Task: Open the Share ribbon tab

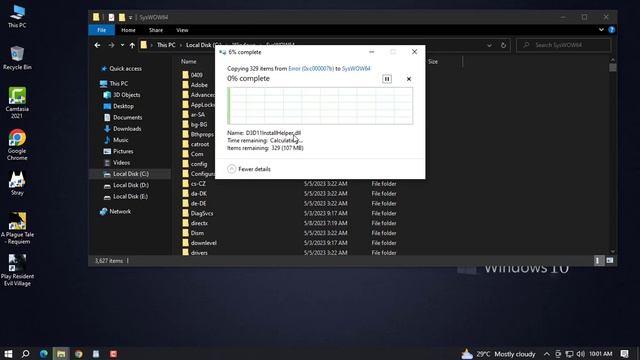Action: click(x=156, y=30)
